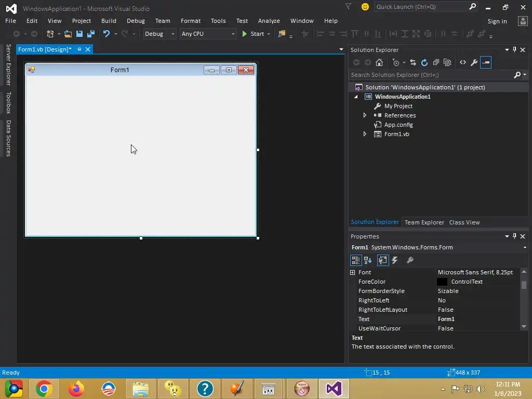Click the Open File toolbar icon
The image size is (532, 399).
[x=68, y=34]
